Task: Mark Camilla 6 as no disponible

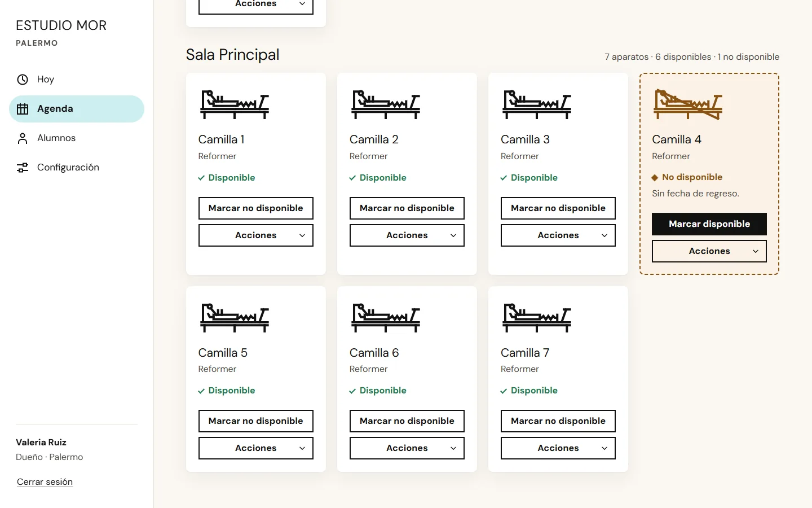Action: point(407,421)
